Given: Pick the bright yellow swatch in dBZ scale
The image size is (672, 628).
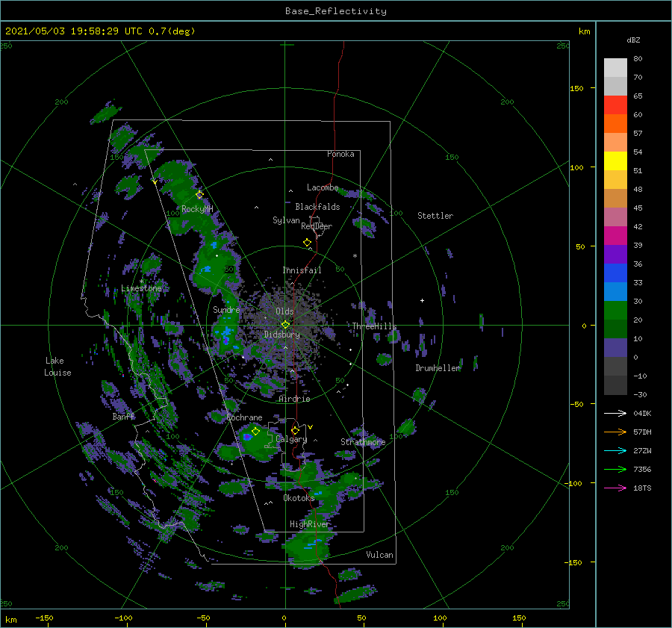Looking at the screenshot, I should [x=615, y=161].
